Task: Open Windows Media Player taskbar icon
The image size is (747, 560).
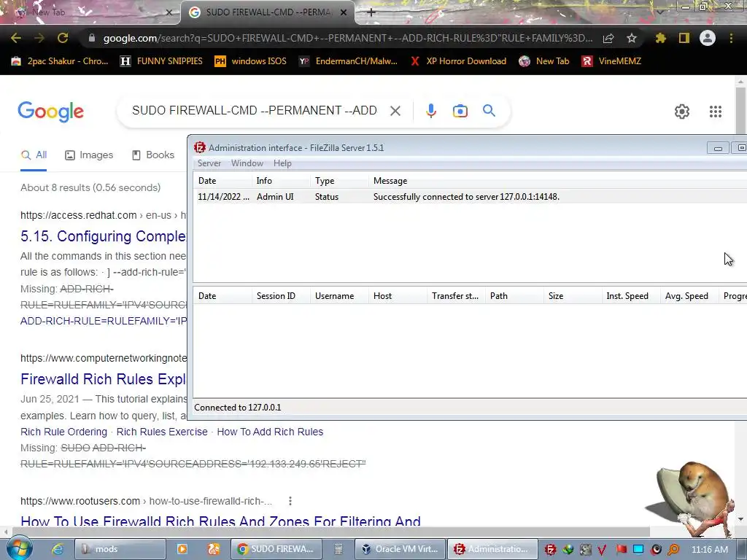Action: (182, 549)
